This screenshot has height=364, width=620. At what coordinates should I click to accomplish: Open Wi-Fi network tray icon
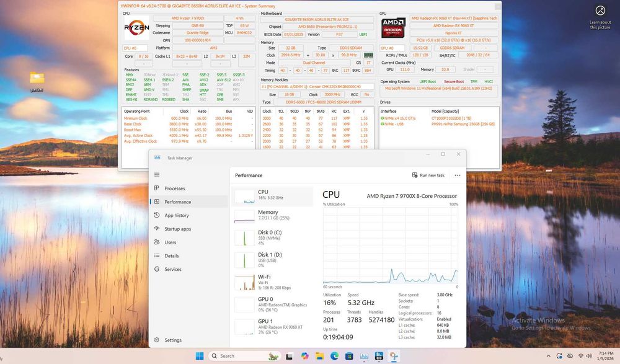(x=581, y=356)
